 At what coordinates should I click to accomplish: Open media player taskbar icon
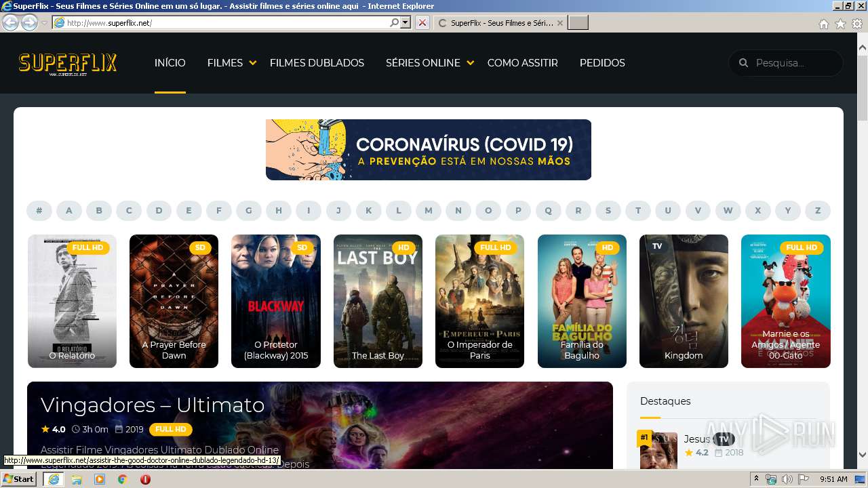coord(100,479)
